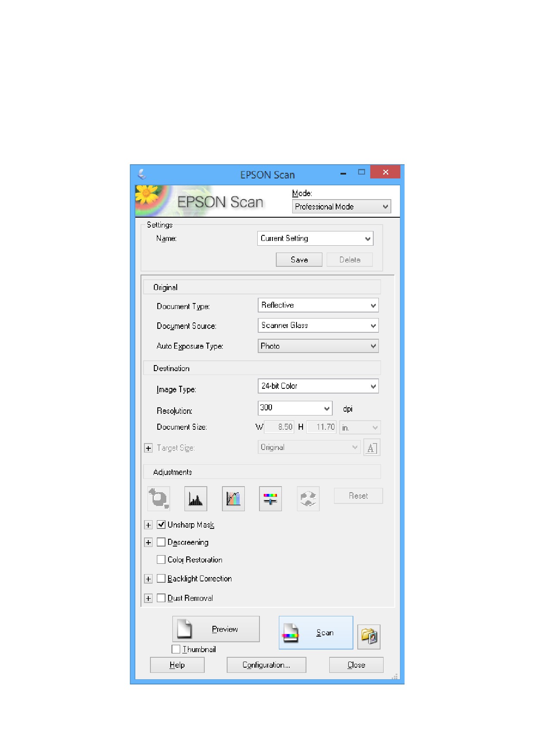Open the Mode dropdown showing Professional Mode
534x756 pixels.
[x=341, y=206]
